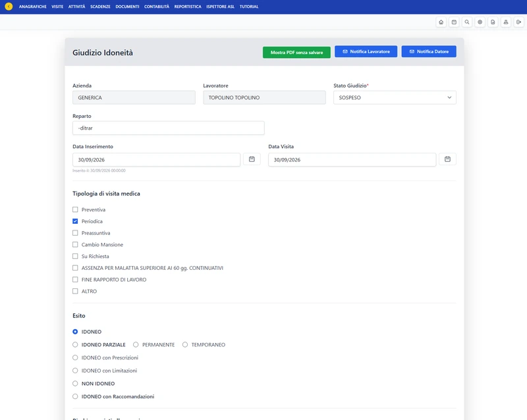The image size is (527, 420).
Task: Check the Su Richiesta option
Action: point(75,256)
